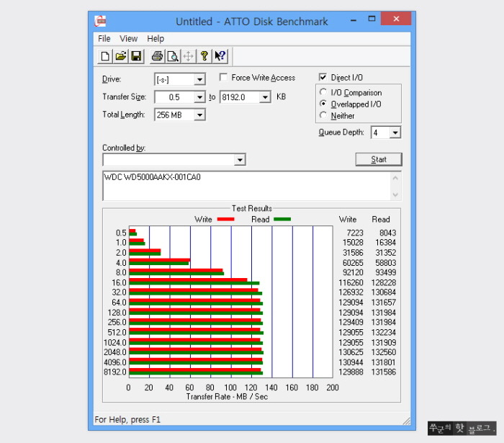This screenshot has height=443, width=504.
Task: Click the 'Test Results' group title
Action: pos(252,208)
